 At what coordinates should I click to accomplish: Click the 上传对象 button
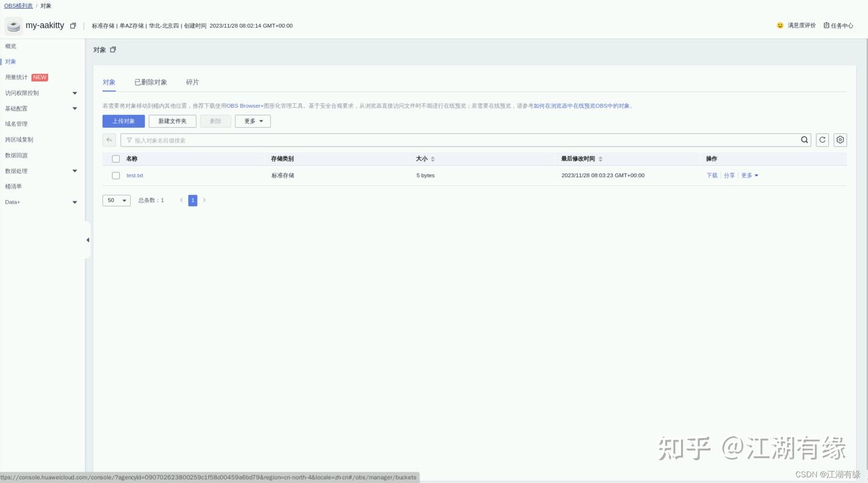tap(123, 121)
